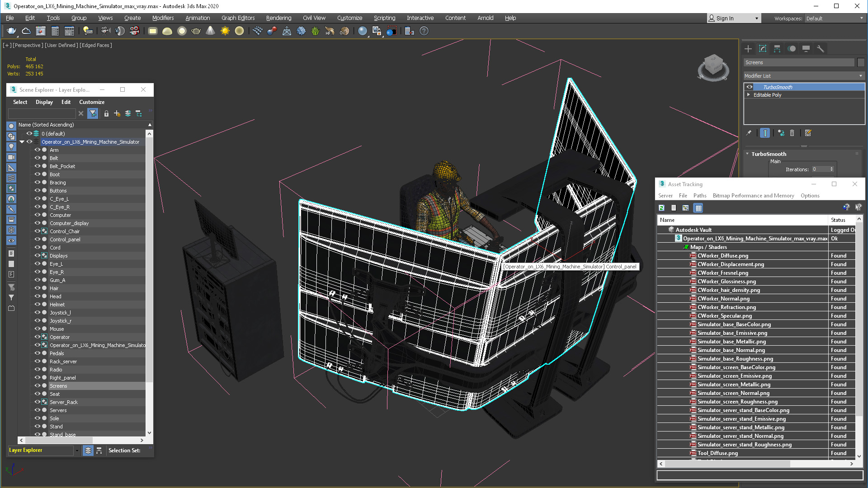The image size is (868, 488).
Task: Click the green grass icon in toolbar
Action: [x=315, y=31]
